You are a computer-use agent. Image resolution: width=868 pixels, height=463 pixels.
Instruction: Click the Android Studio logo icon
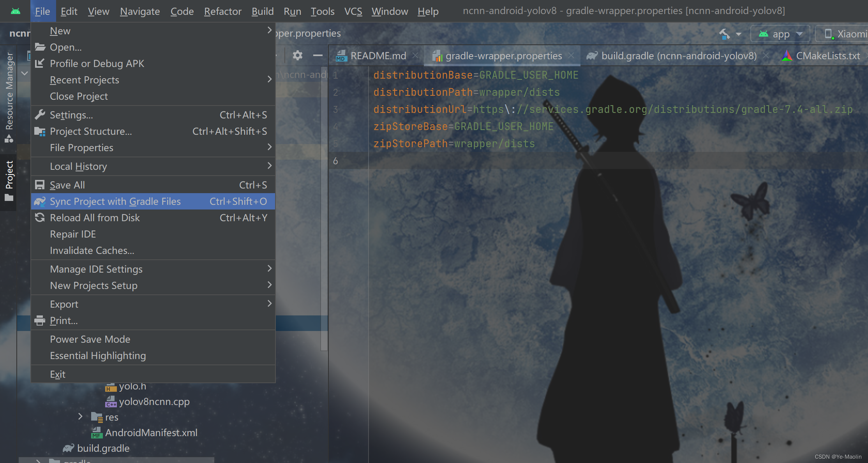point(15,11)
